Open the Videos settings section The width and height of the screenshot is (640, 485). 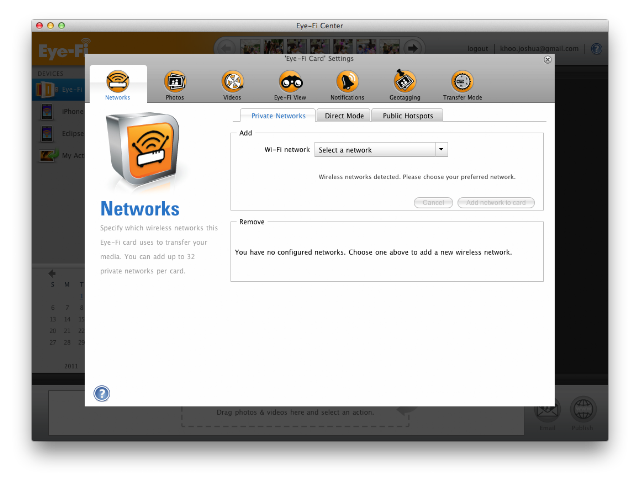(232, 85)
